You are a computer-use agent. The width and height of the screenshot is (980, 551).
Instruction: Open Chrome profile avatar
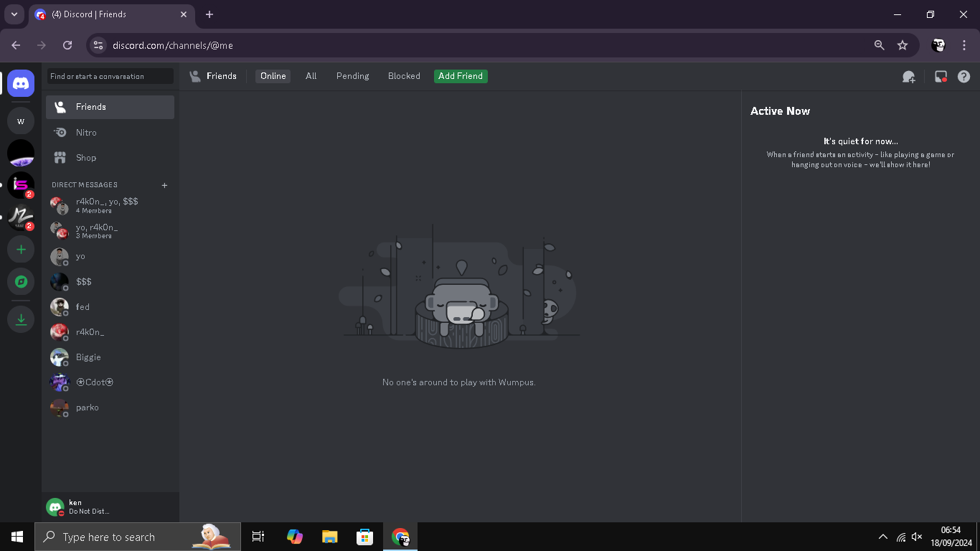[x=938, y=45]
